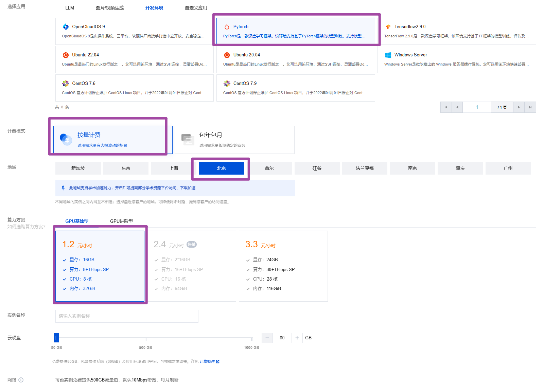Select the 开发环境 tab

(154, 8)
